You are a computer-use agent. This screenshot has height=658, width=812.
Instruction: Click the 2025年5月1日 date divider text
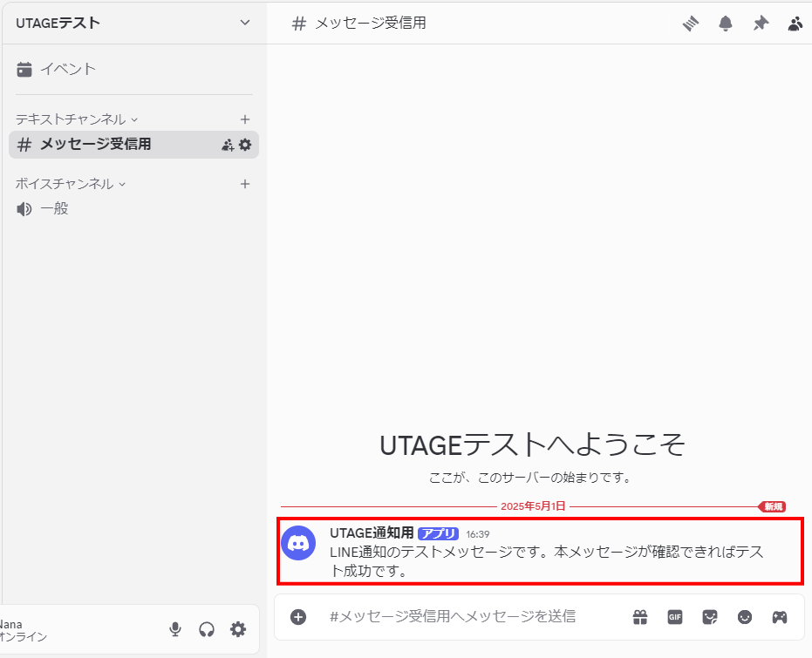pyautogui.click(x=533, y=506)
